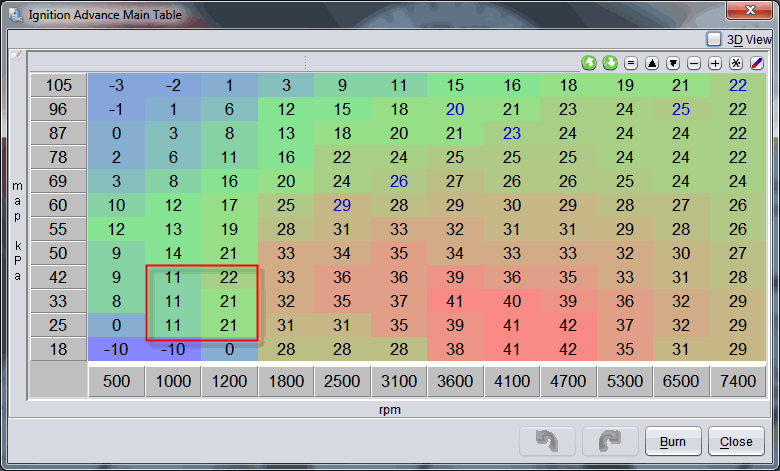Select the 33 kPa map axis bin
The image size is (780, 471).
[59, 301]
